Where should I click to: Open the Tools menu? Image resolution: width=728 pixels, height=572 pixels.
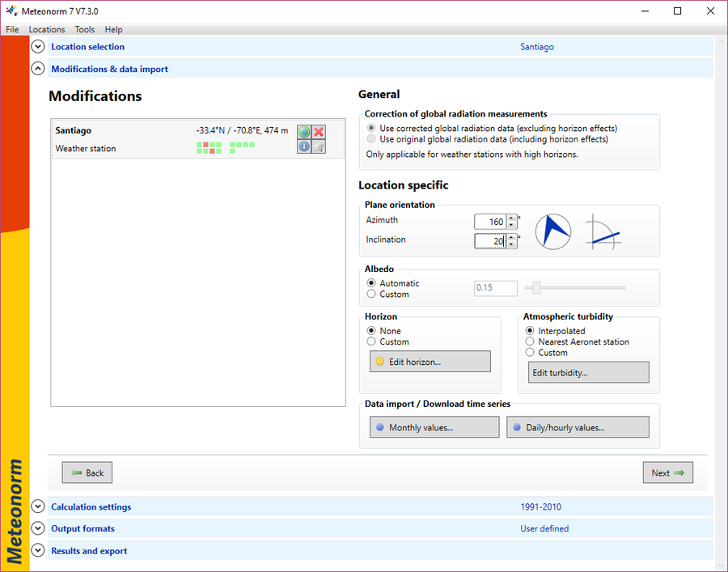(x=84, y=29)
